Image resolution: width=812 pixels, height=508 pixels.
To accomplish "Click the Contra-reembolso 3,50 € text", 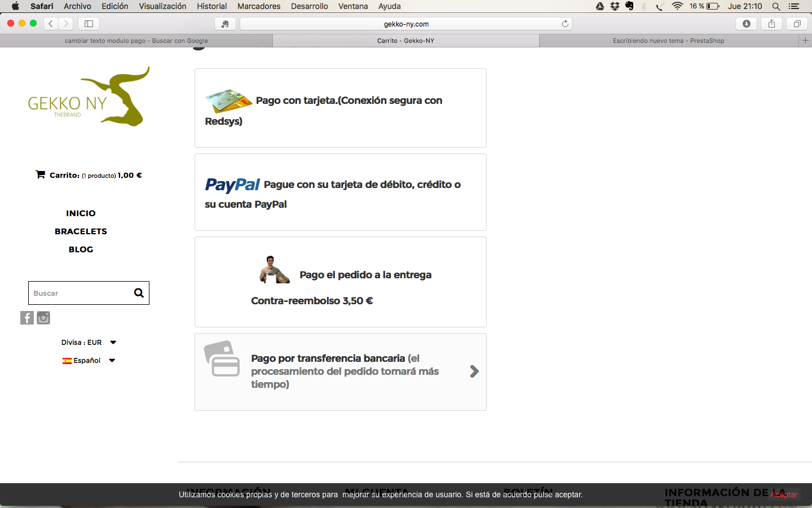I will [312, 301].
